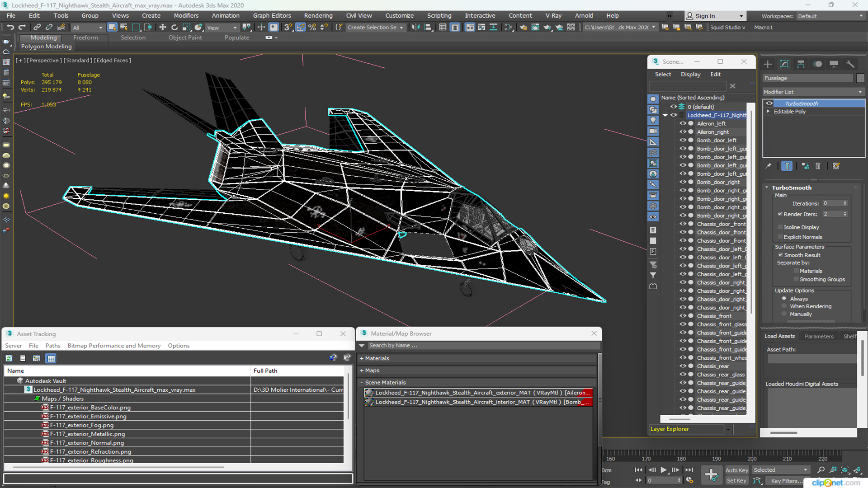Open the Motion panel tab icon

coord(817,64)
